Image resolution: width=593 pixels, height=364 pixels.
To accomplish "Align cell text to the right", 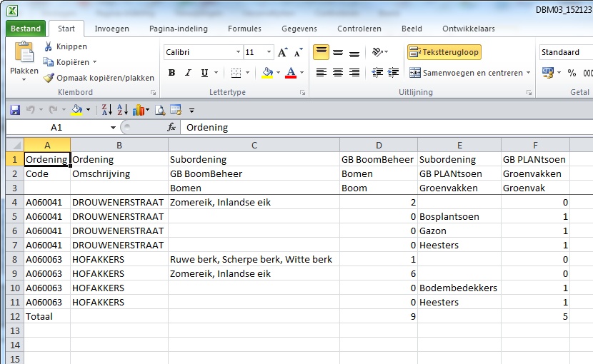I will [x=354, y=73].
